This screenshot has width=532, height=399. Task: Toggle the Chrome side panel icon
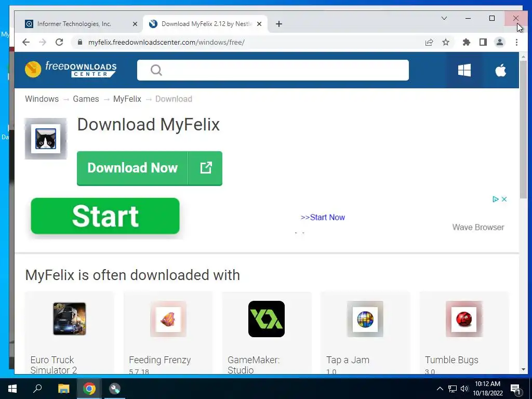[x=483, y=42]
